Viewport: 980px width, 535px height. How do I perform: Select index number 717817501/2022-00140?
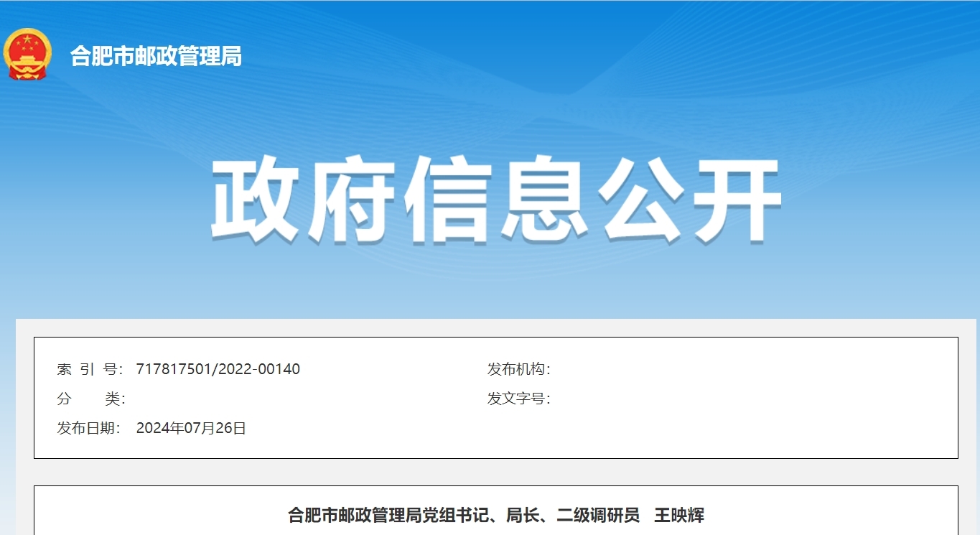tap(218, 370)
